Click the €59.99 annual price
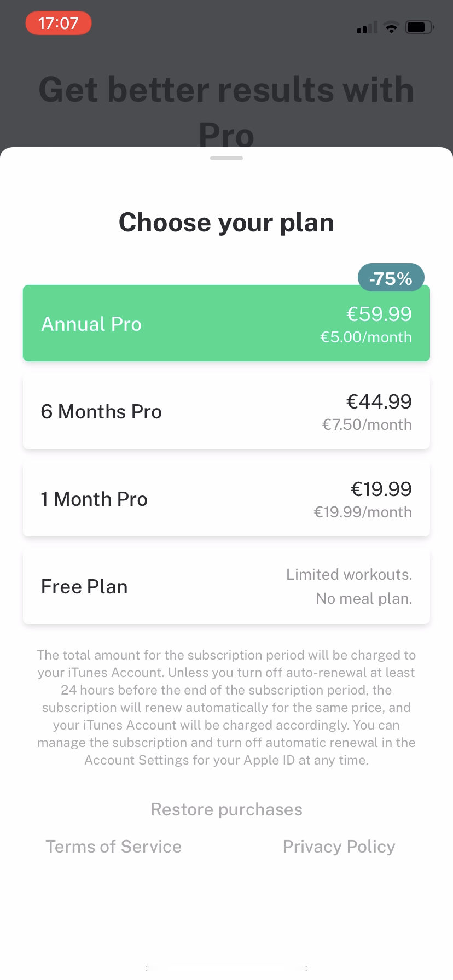Image resolution: width=453 pixels, height=980 pixels. [x=379, y=314]
